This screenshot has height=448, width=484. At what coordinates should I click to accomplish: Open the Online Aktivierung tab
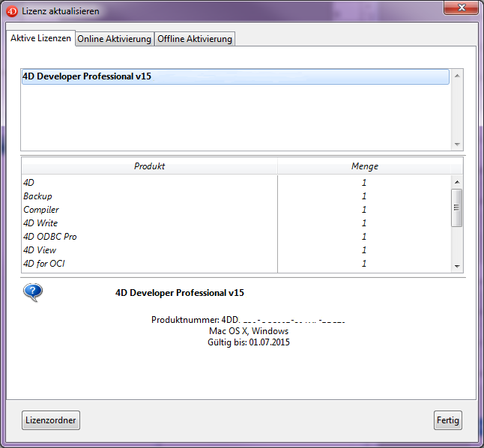pos(114,39)
